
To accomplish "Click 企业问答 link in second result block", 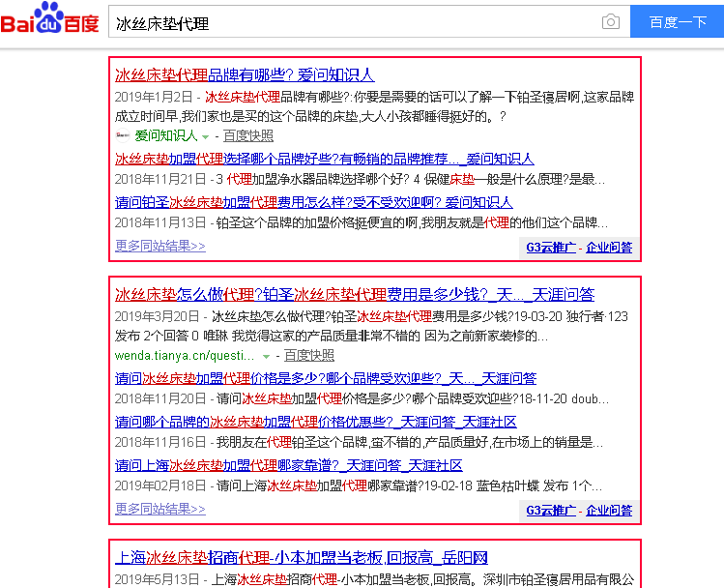I will (x=609, y=511).
